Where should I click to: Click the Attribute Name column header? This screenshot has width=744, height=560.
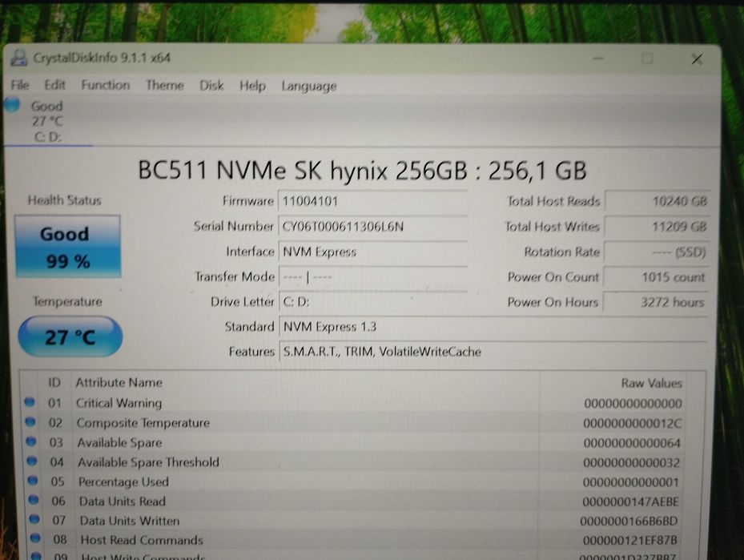pyautogui.click(x=119, y=382)
